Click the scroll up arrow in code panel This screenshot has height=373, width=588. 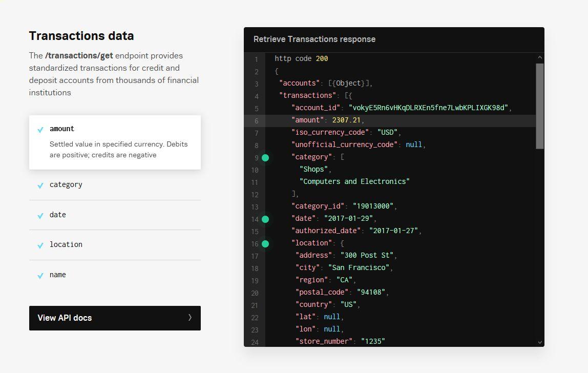(540, 57)
